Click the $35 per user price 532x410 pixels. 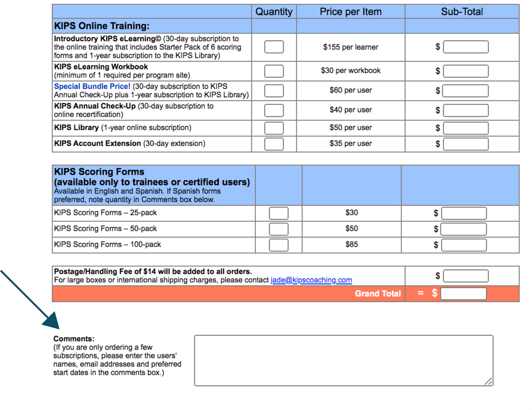coord(350,144)
